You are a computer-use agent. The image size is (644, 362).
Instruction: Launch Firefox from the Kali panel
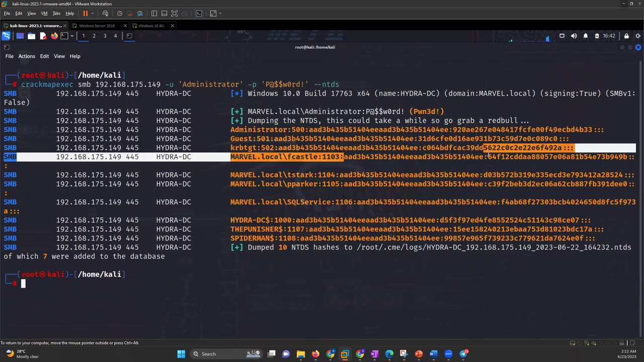(54, 36)
